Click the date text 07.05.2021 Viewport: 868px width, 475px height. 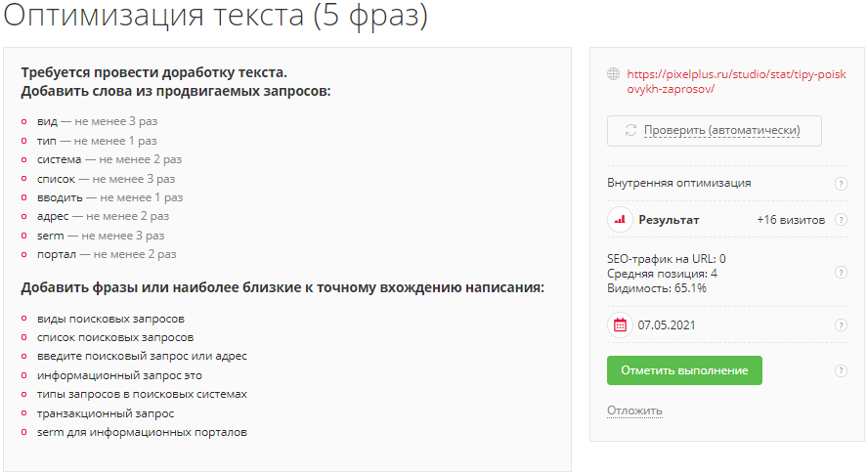(667, 324)
